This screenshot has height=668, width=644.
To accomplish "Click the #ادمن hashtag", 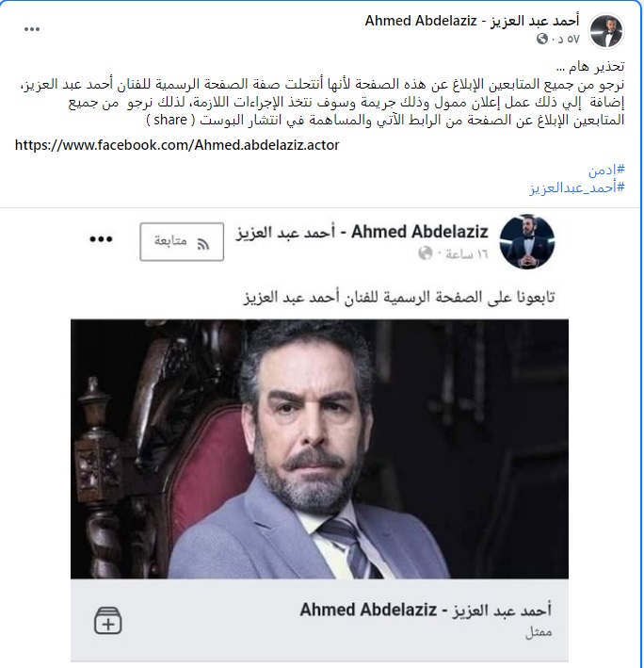I will (x=606, y=171).
